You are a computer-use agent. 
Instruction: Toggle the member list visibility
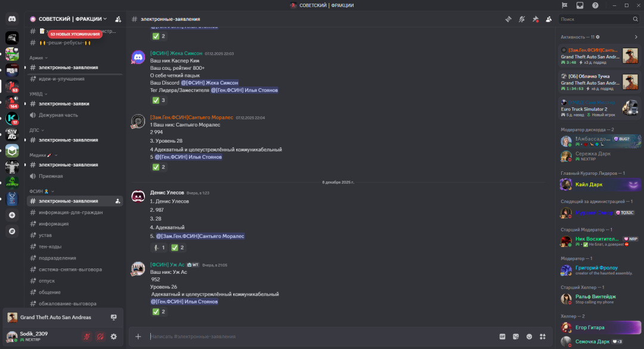[x=549, y=19]
